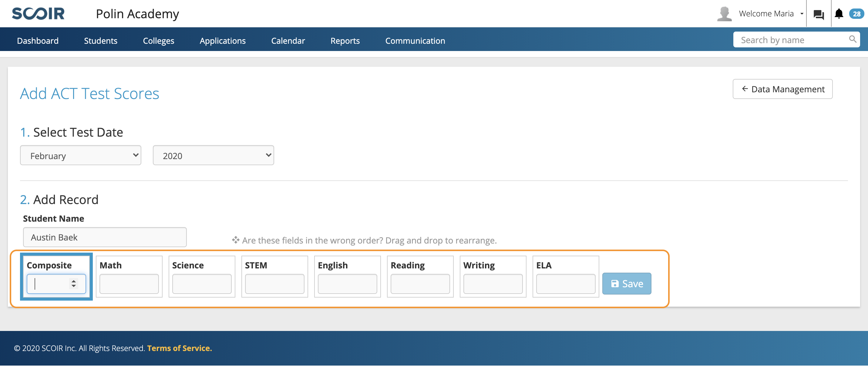Image resolution: width=868 pixels, height=368 pixels.
Task: Click the 28 notifications badge
Action: tap(856, 14)
